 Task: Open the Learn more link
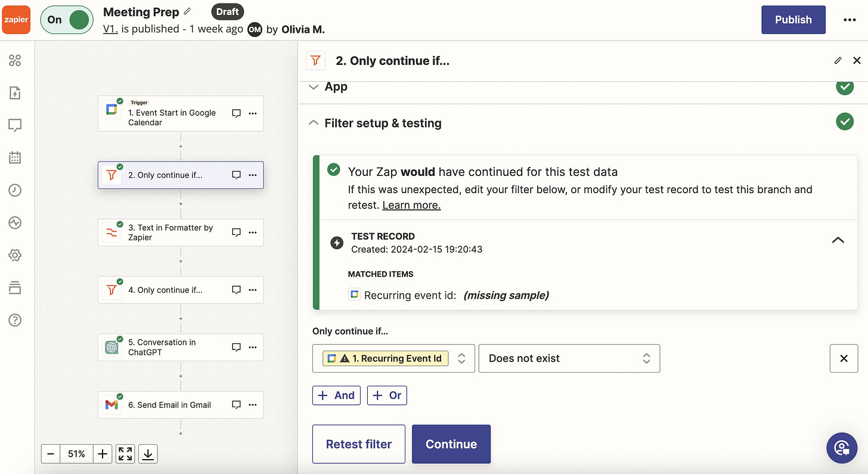pos(411,205)
